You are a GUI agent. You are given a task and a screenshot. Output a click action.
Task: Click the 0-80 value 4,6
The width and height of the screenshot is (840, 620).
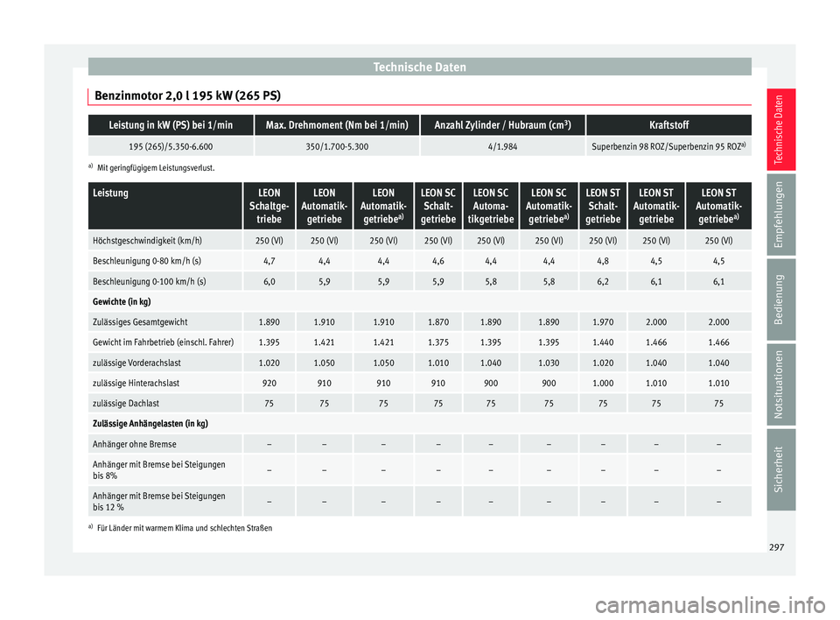[x=438, y=261]
